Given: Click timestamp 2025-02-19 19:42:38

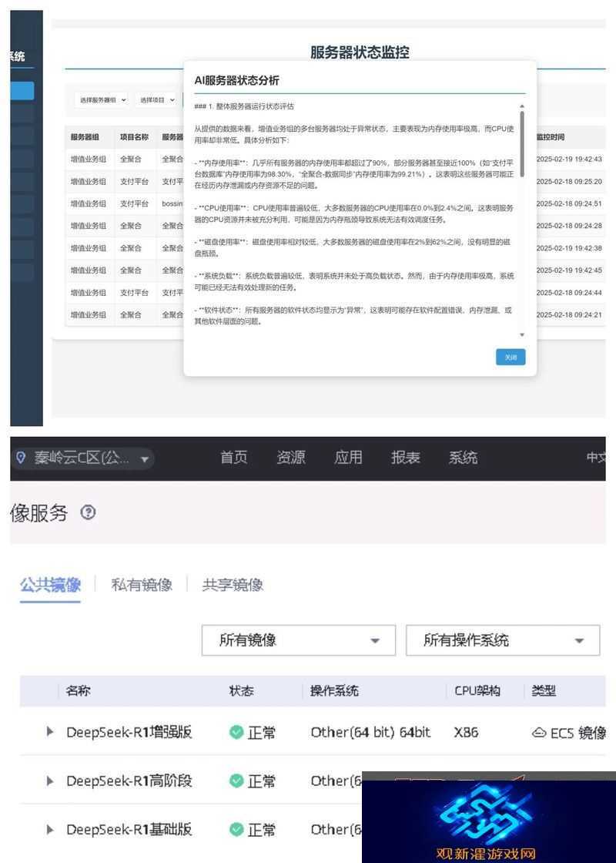Looking at the screenshot, I should point(569,248).
